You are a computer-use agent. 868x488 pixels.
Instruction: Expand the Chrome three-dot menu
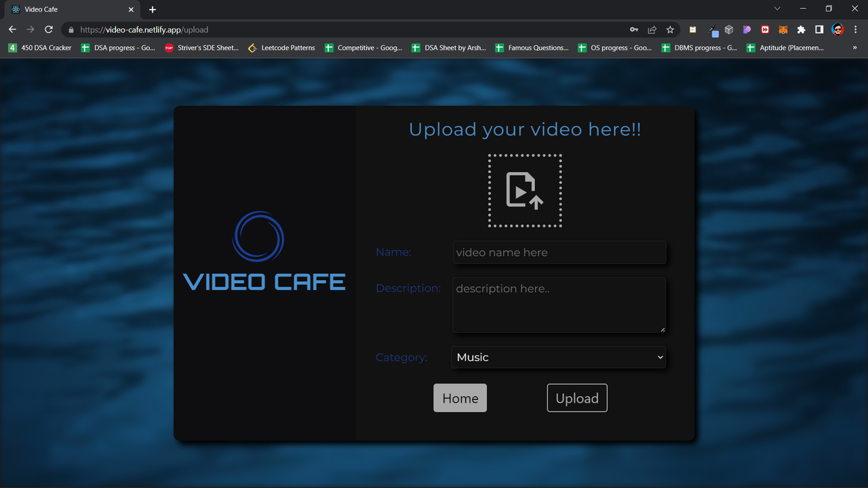click(855, 29)
